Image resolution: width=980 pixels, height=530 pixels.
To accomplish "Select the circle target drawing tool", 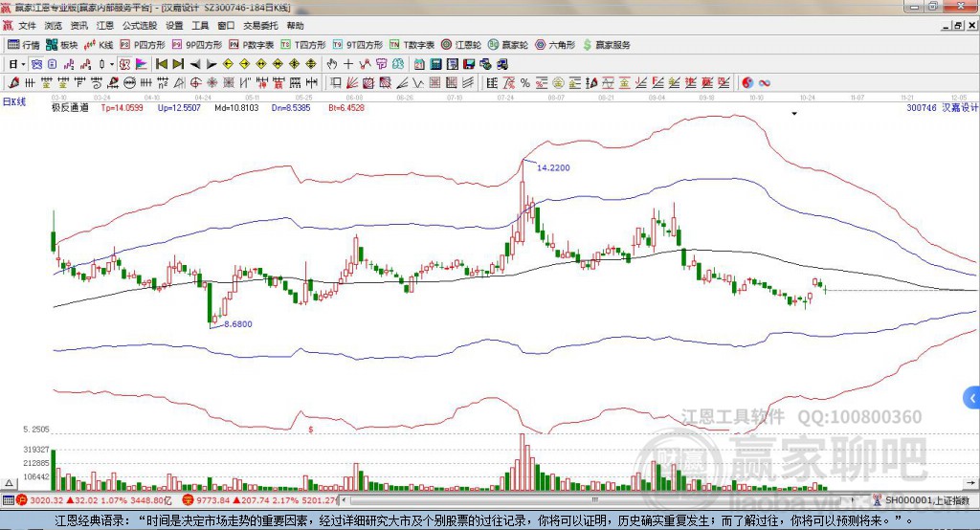I will click(195, 82).
